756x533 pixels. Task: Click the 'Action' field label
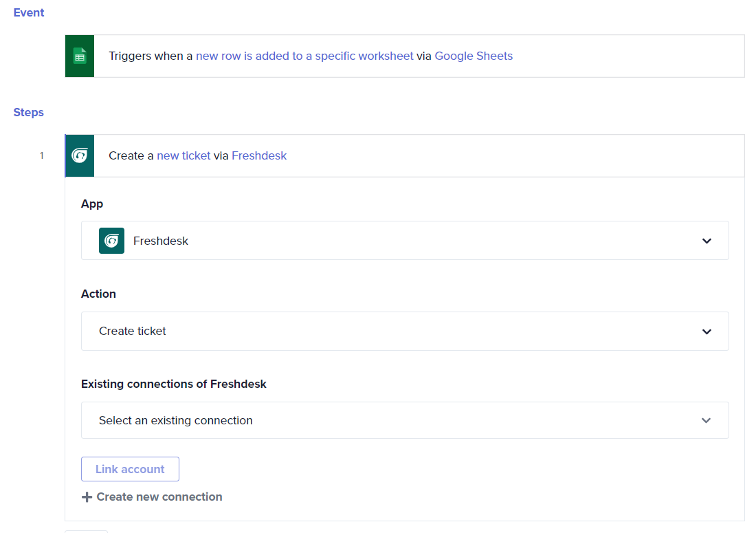tap(98, 294)
